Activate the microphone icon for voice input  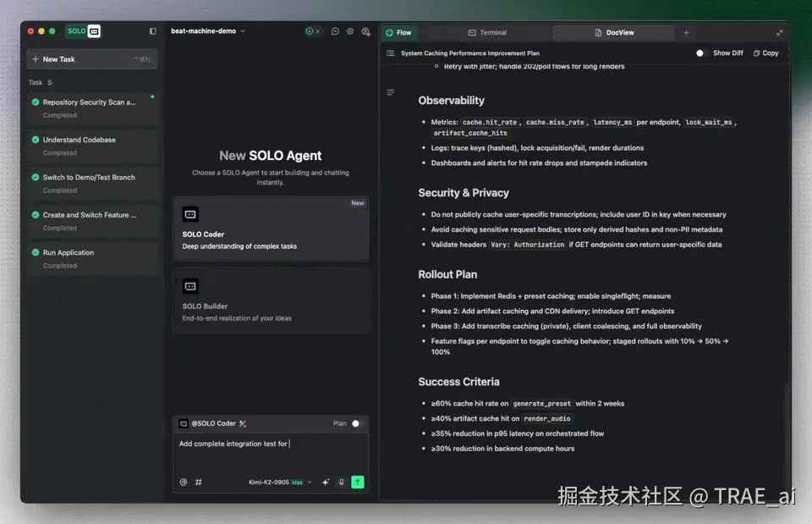(x=341, y=481)
